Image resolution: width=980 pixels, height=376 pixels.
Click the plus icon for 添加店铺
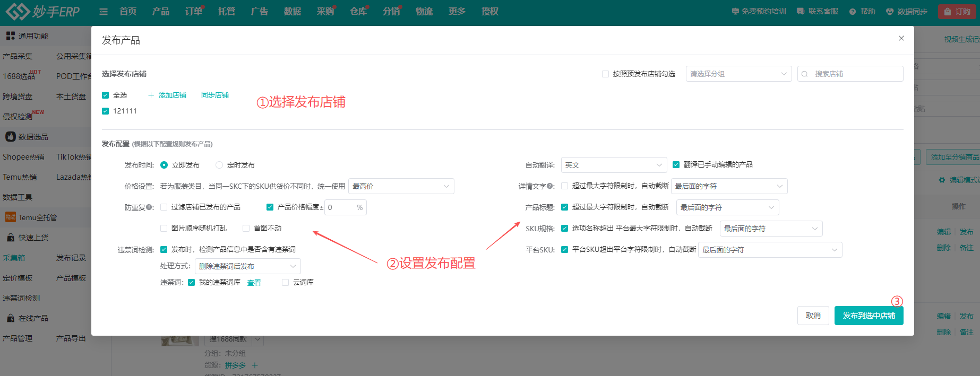(x=151, y=95)
